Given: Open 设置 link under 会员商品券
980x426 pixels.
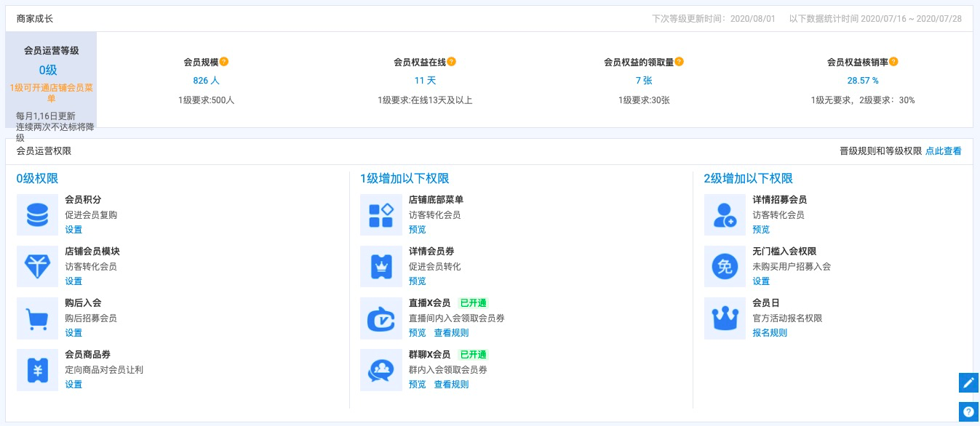Looking at the screenshot, I should [73, 385].
